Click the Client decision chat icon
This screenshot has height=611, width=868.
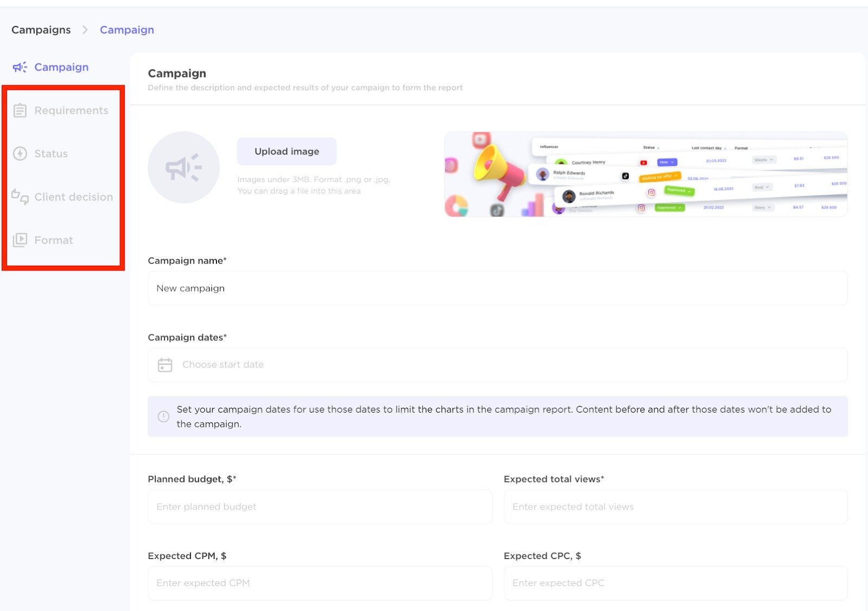(x=20, y=197)
